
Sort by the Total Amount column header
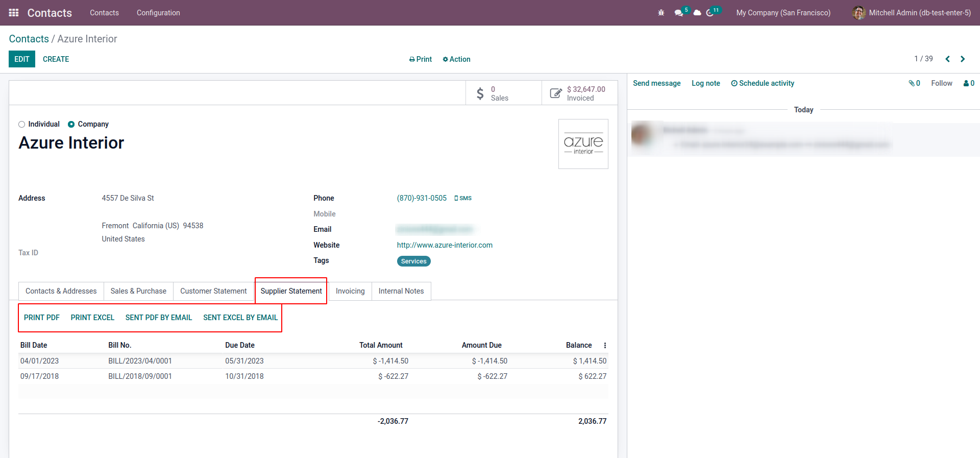click(x=381, y=345)
